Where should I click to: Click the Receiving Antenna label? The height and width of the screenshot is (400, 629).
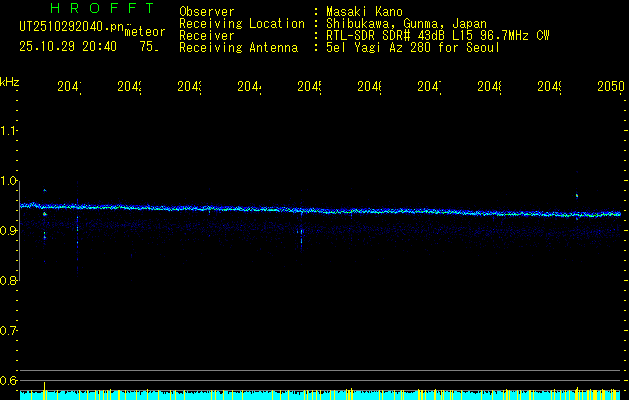tap(238, 48)
